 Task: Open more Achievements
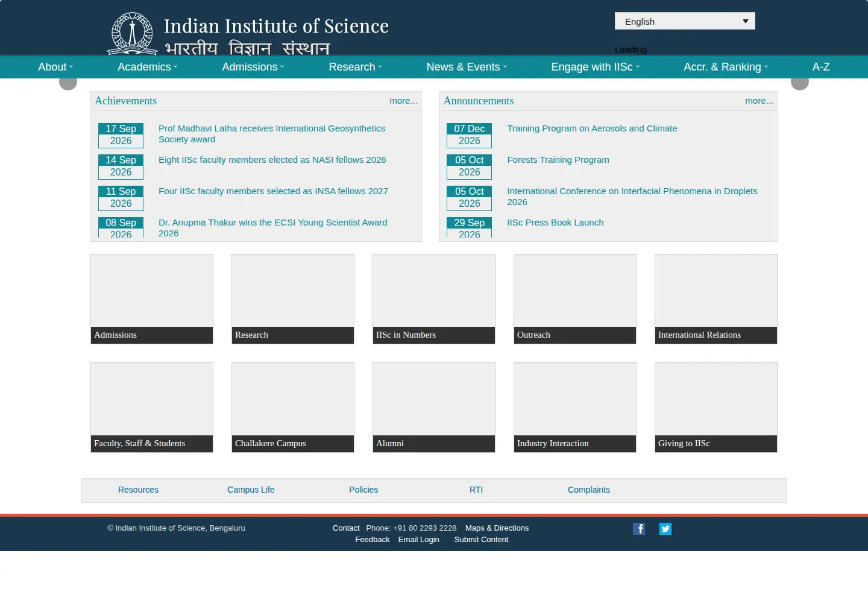pos(403,101)
